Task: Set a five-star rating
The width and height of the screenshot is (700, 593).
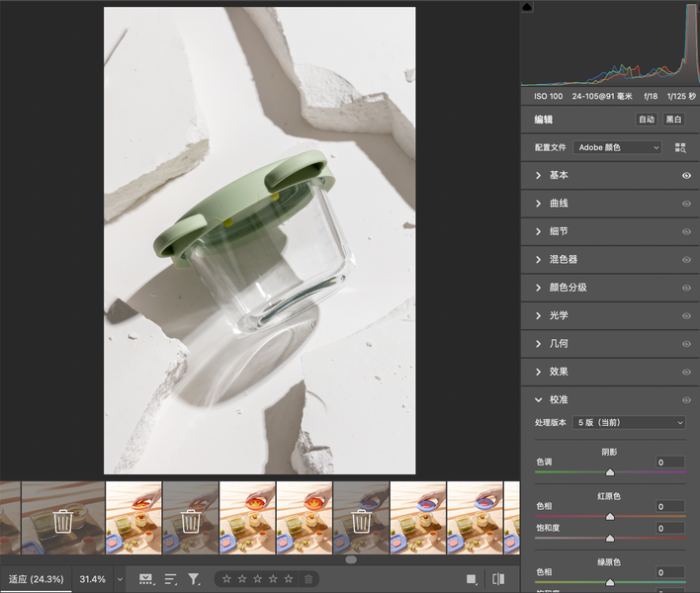Action: 289,579
